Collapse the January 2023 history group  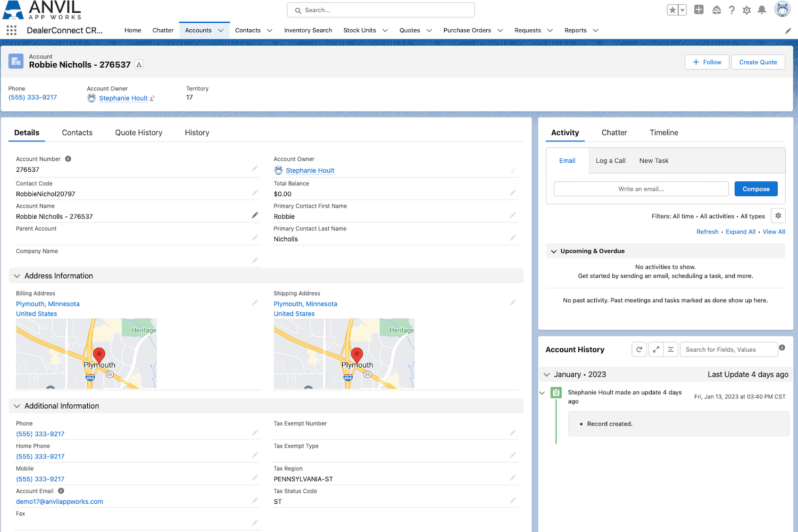point(546,375)
